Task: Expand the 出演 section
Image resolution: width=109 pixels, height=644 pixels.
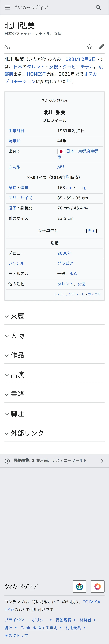Action: [x=54, y=374]
